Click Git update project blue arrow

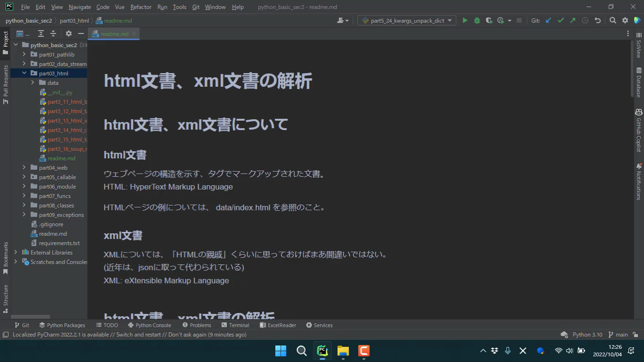point(548,20)
